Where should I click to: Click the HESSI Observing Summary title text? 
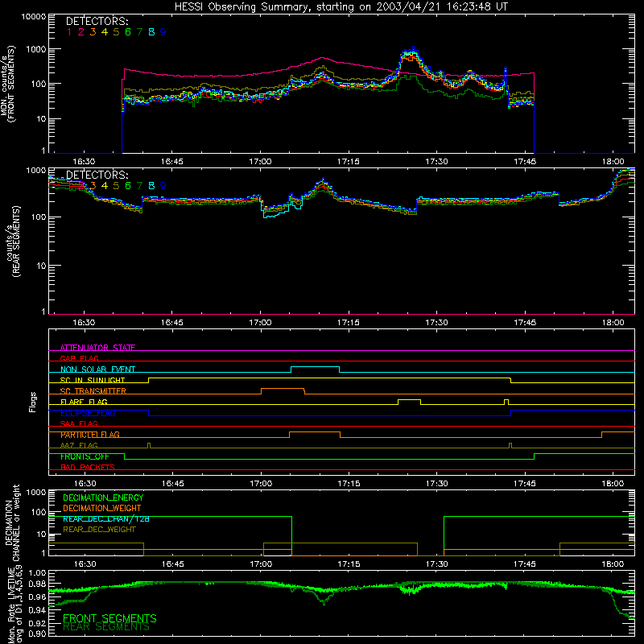[341, 6]
